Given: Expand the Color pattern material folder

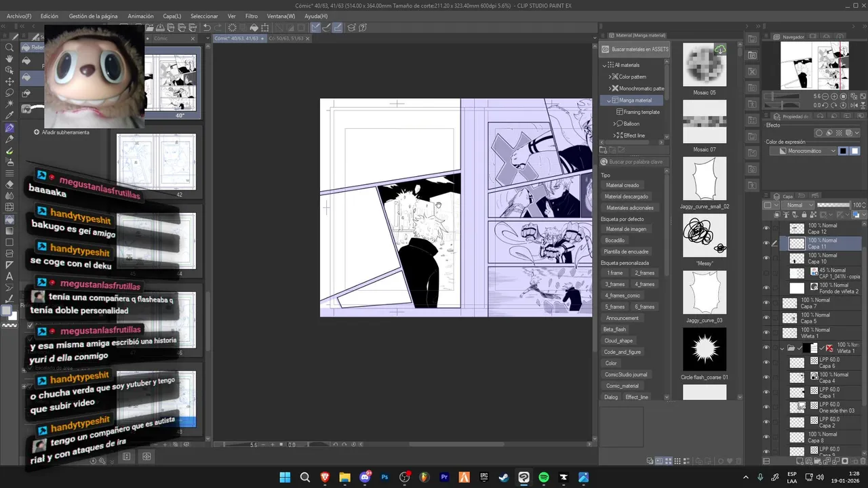Looking at the screenshot, I should pos(610,77).
